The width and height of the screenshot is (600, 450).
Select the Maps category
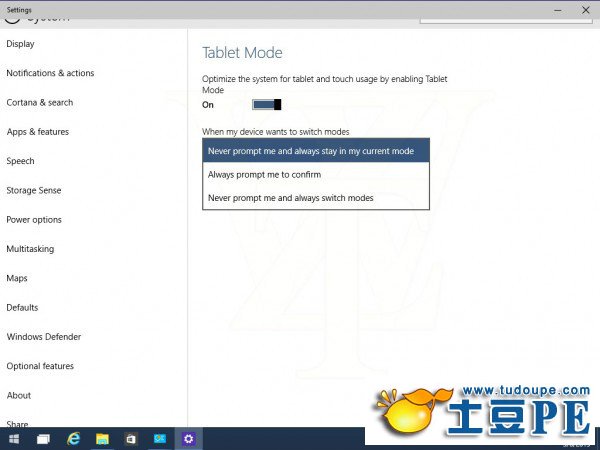[x=17, y=278]
